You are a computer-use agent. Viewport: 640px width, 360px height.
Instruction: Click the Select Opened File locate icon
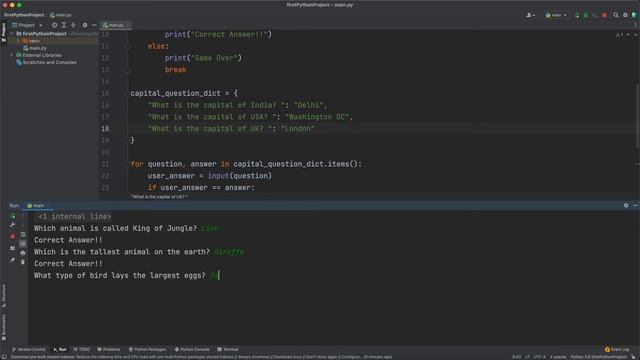pyautogui.click(x=54, y=25)
